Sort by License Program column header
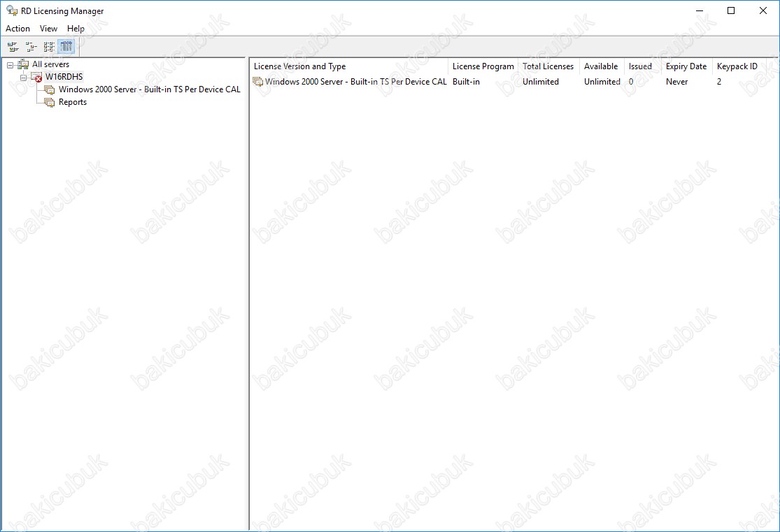780x532 pixels. point(483,66)
